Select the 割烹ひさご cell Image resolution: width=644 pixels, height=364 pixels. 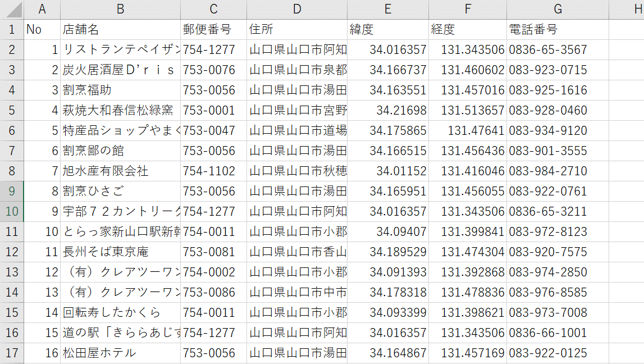tap(120, 192)
